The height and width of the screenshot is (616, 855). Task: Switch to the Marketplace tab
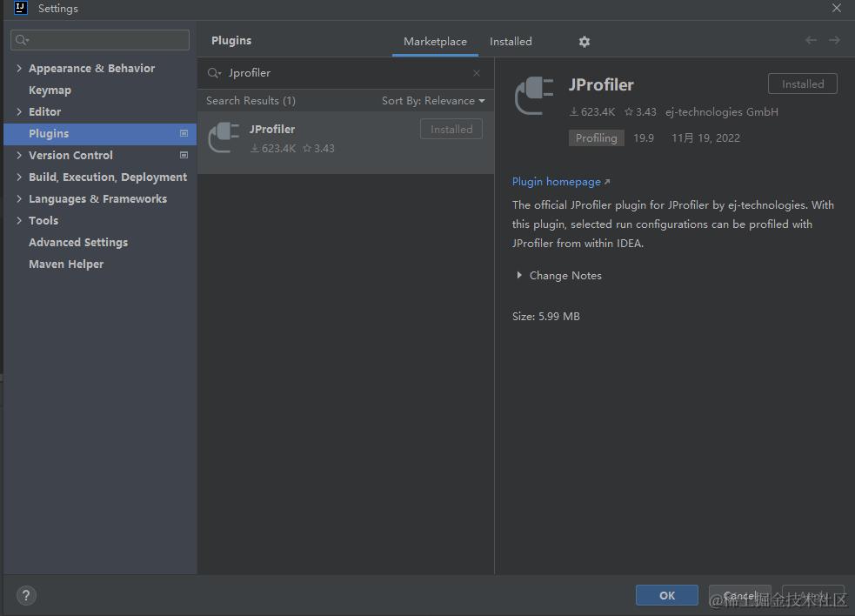[x=435, y=42]
